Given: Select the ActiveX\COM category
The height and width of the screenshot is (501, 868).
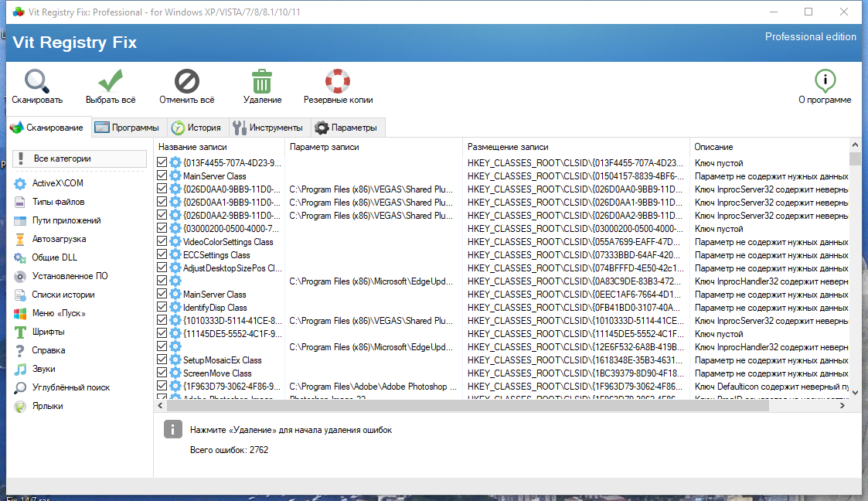Looking at the screenshot, I should 57,183.
